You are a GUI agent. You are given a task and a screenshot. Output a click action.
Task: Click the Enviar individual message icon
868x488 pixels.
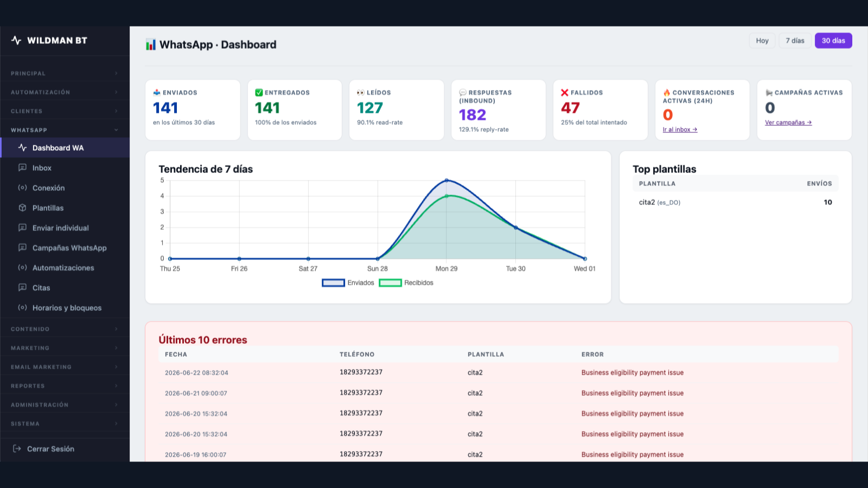click(22, 228)
